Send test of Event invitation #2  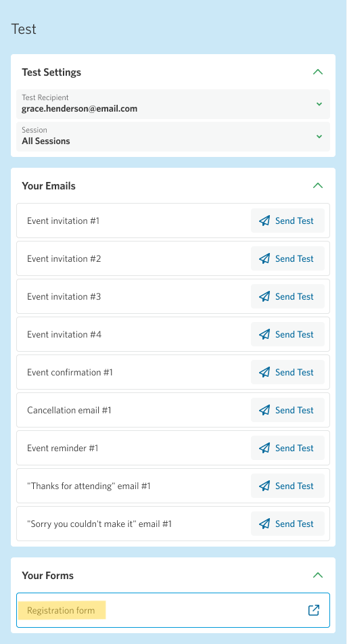coord(287,258)
